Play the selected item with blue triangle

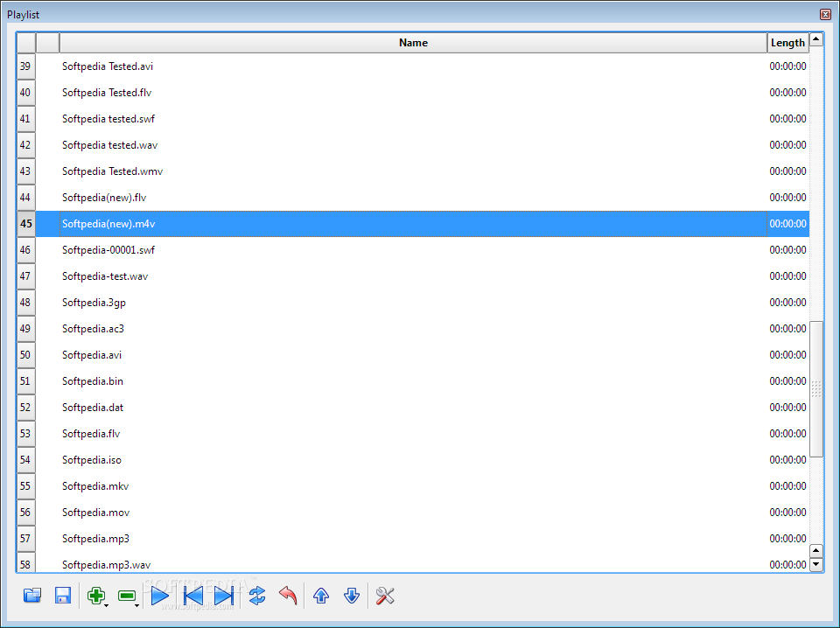pos(159,596)
